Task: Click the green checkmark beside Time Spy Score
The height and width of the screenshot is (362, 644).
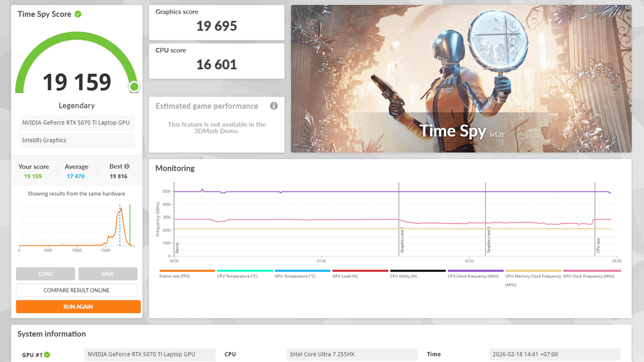Action: pyautogui.click(x=78, y=14)
